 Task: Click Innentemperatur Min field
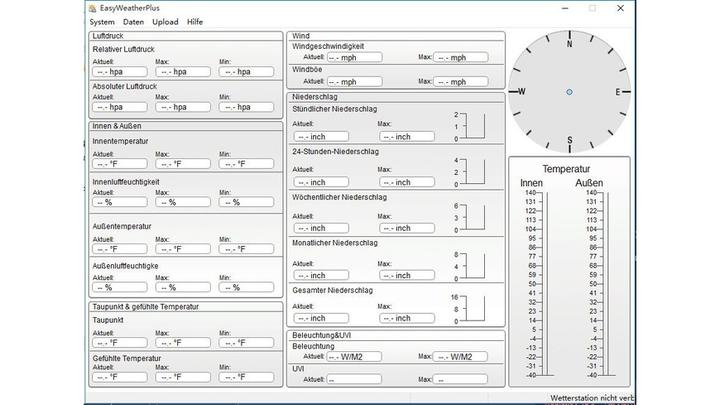[246, 164]
